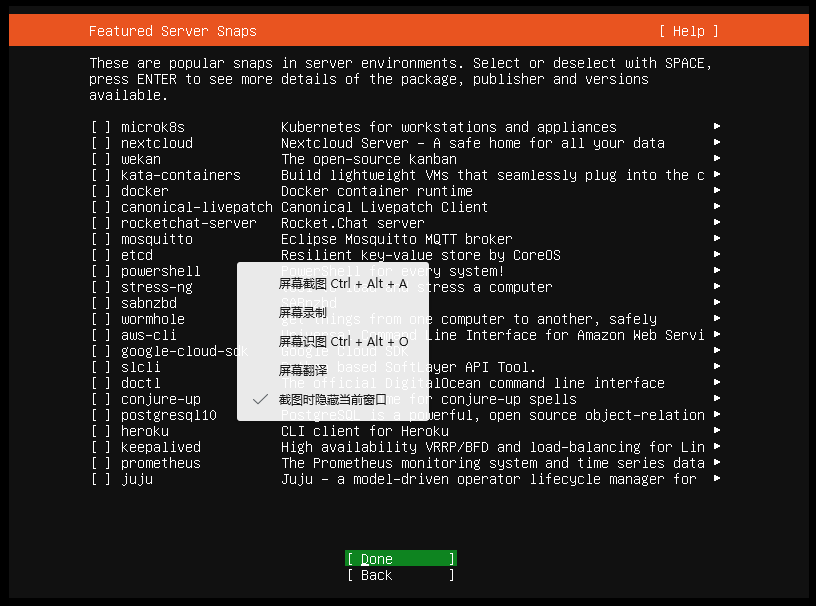Open details arrow for postgresql10 row
The height and width of the screenshot is (606, 816).
pyautogui.click(x=717, y=414)
